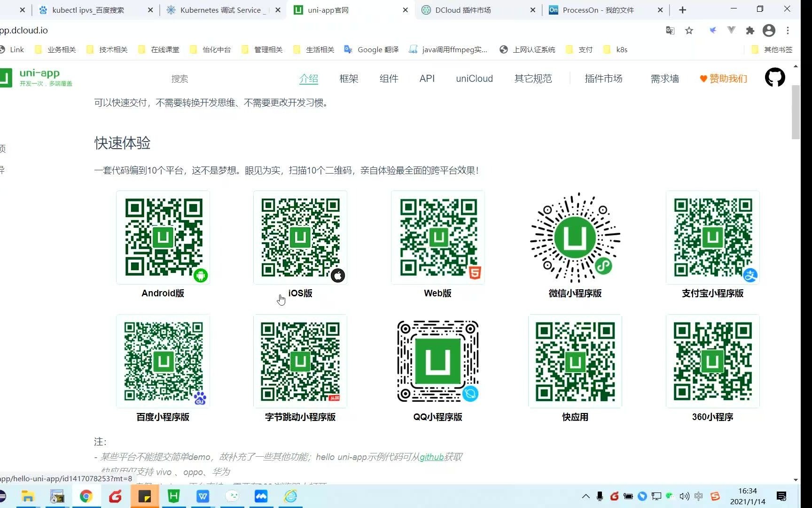Open a new browser tab

(683, 10)
